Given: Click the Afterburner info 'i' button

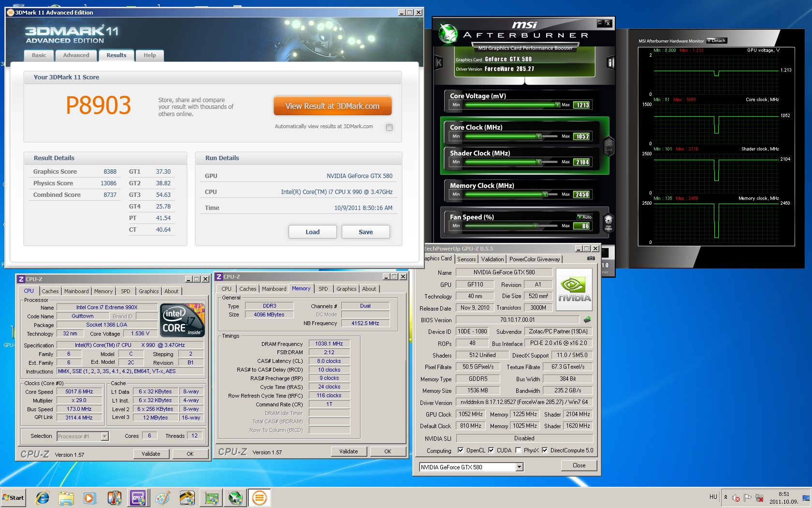Looking at the screenshot, I should coord(610,62).
